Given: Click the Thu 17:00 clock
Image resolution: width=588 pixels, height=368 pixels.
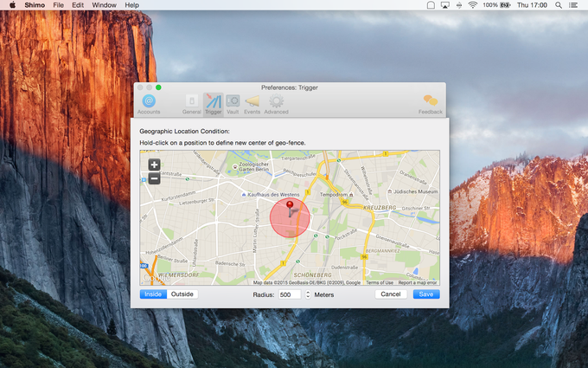Looking at the screenshot, I should (x=532, y=5).
